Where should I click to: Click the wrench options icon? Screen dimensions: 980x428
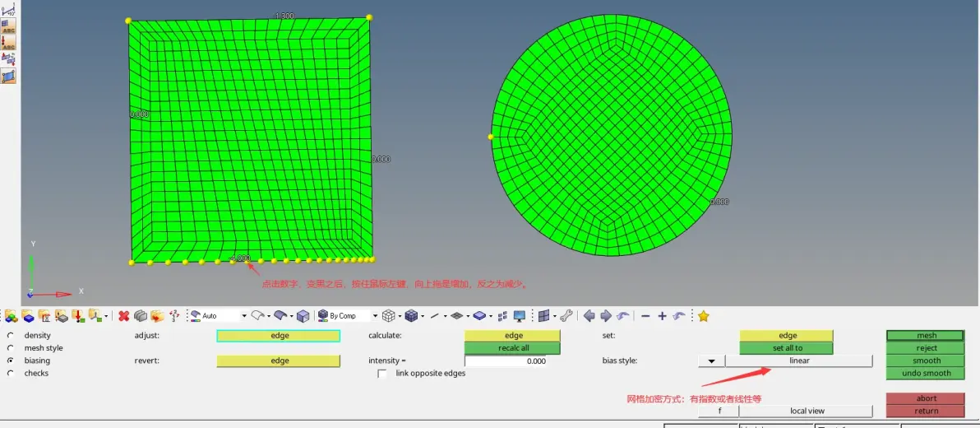tap(566, 316)
